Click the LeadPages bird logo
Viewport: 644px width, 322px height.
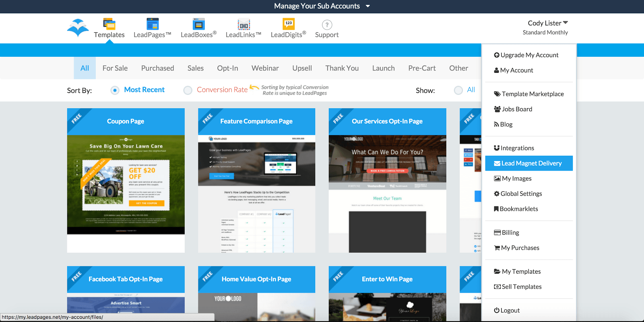click(x=78, y=28)
